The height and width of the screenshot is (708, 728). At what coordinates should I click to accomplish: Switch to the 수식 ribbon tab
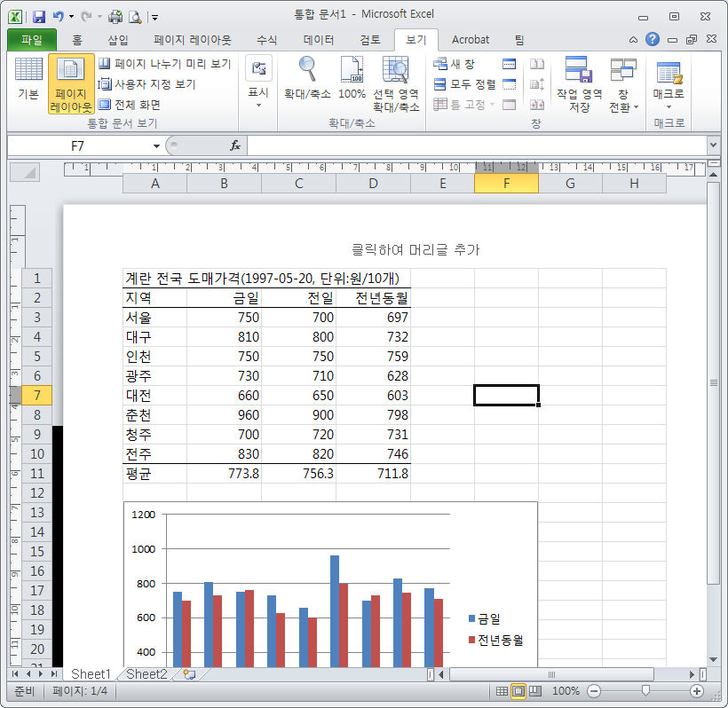pos(267,40)
